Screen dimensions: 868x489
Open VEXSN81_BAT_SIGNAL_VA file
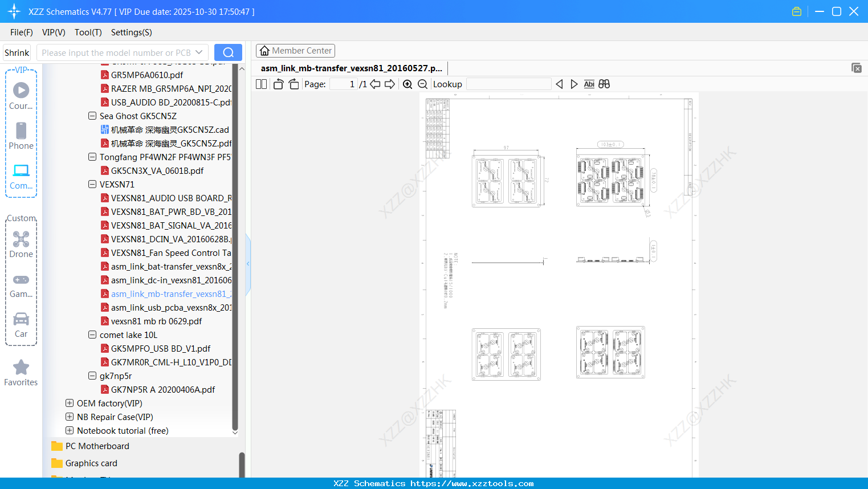pyautogui.click(x=166, y=225)
